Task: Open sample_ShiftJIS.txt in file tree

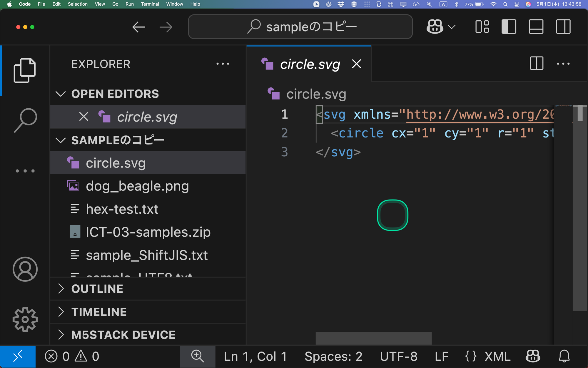Action: 148,255
